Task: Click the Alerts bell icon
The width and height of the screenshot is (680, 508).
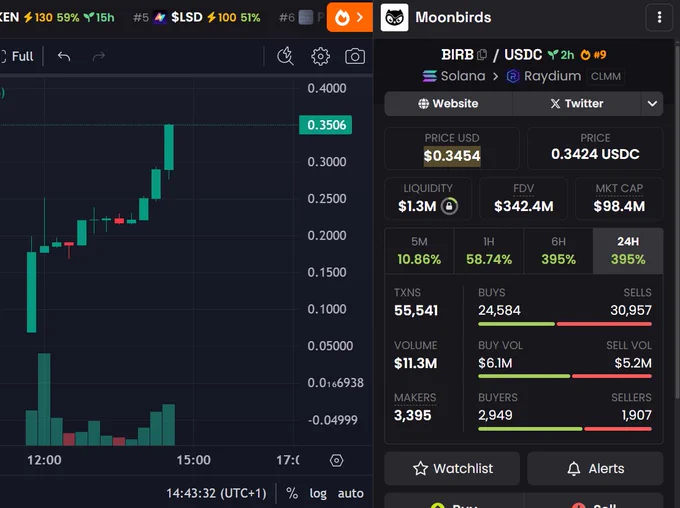Action: point(574,469)
